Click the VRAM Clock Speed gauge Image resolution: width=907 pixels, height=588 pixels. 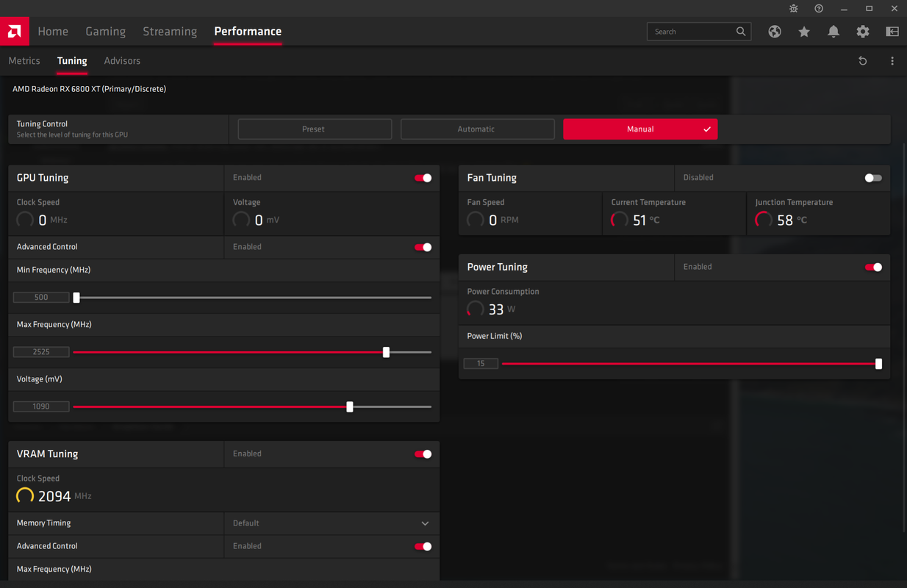point(25,496)
